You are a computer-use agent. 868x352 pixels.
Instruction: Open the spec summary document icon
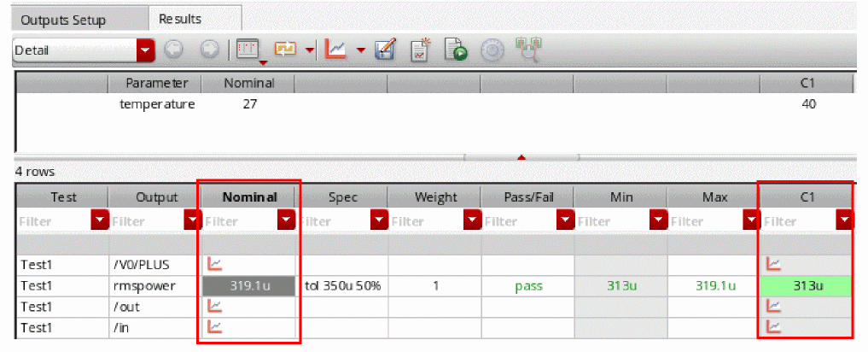(421, 50)
